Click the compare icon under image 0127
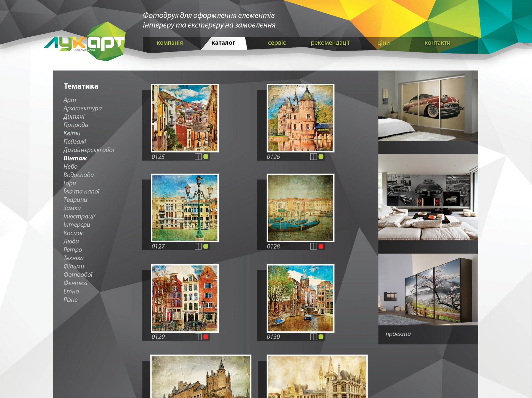This screenshot has height=398, width=532. [x=198, y=246]
